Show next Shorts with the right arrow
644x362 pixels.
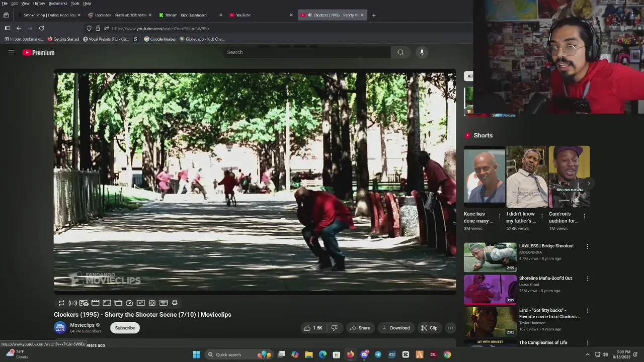(588, 183)
